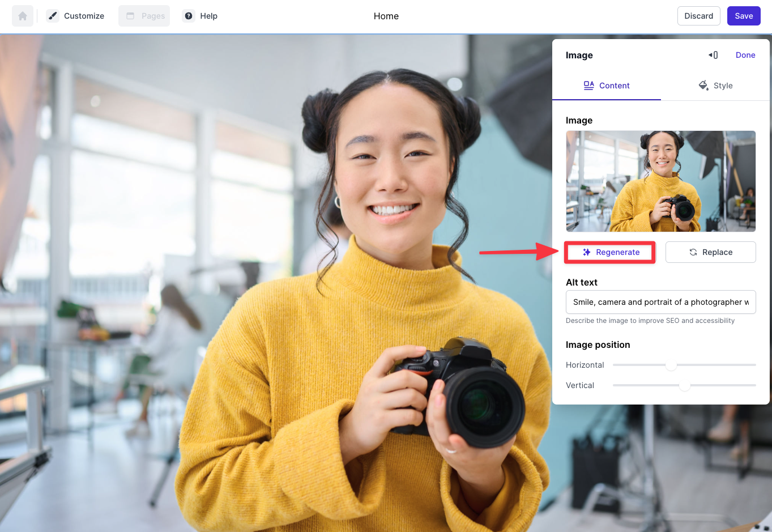Click the refresh icon on the Replace button

pyautogui.click(x=694, y=252)
